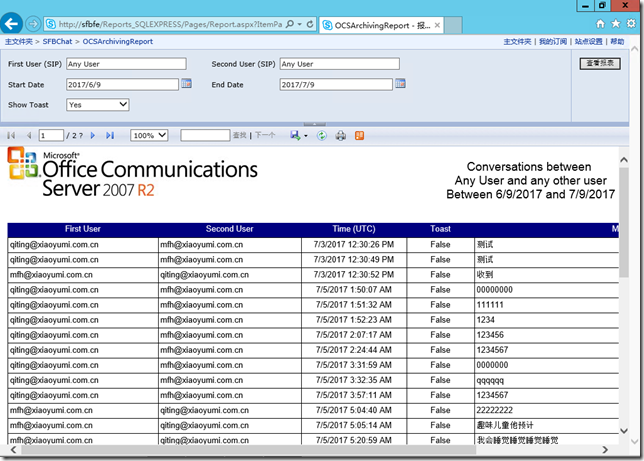
Task: Go to the first report page
Action: pyautogui.click(x=11, y=135)
